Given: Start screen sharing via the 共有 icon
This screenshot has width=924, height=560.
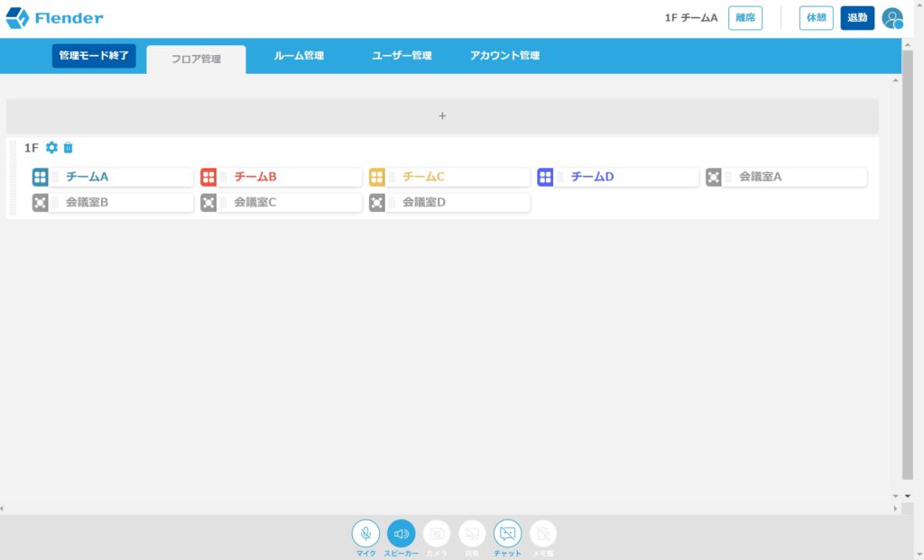Looking at the screenshot, I should pyautogui.click(x=472, y=532).
